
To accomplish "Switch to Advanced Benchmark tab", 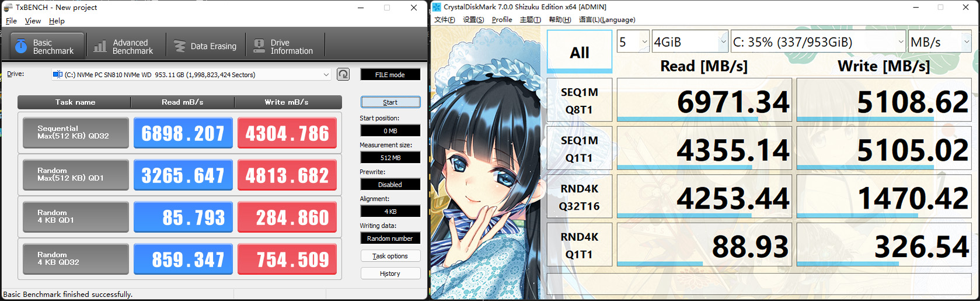I will (126, 46).
